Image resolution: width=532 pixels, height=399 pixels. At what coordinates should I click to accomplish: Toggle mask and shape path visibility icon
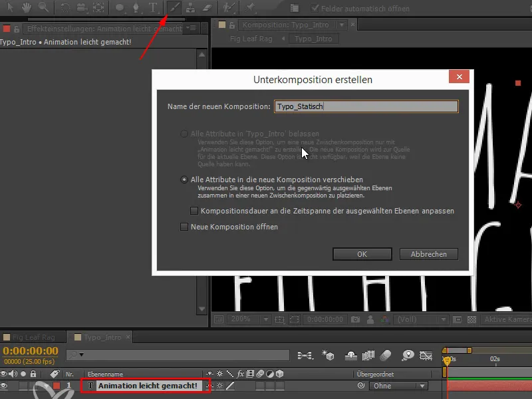pyautogui.click(x=295, y=319)
